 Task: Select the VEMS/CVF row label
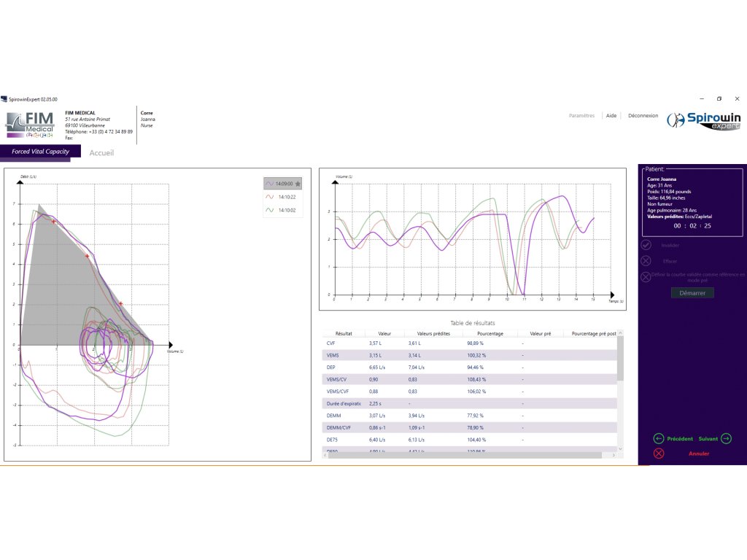[x=337, y=392]
